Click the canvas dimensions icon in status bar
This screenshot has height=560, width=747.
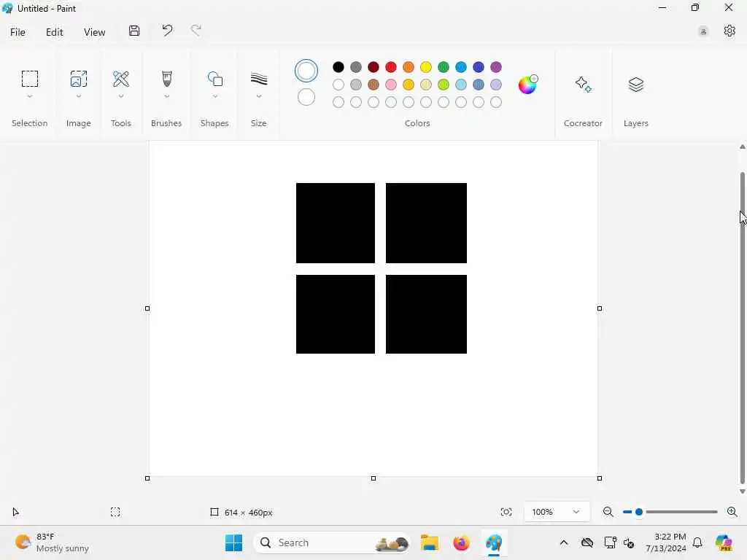(214, 512)
